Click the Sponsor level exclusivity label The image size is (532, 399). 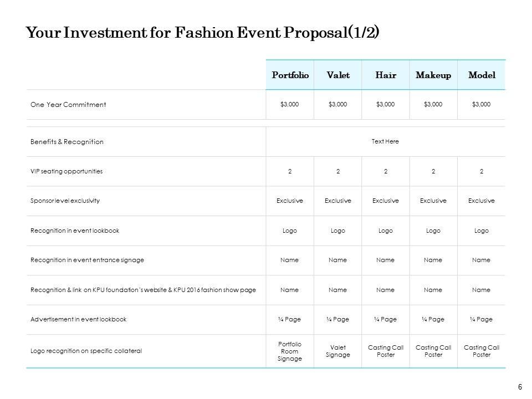65,201
